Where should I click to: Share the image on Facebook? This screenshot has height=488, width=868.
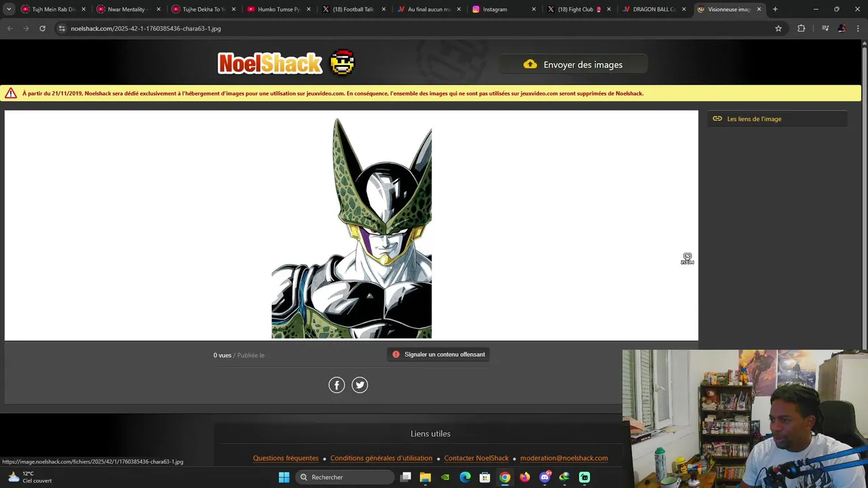pos(337,385)
